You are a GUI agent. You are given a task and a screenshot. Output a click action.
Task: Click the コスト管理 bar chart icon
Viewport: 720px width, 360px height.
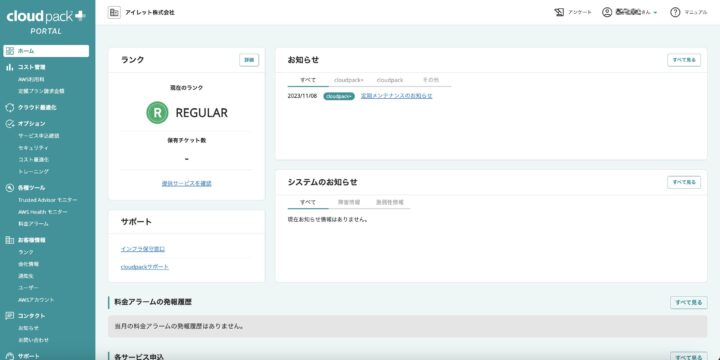tap(10, 67)
